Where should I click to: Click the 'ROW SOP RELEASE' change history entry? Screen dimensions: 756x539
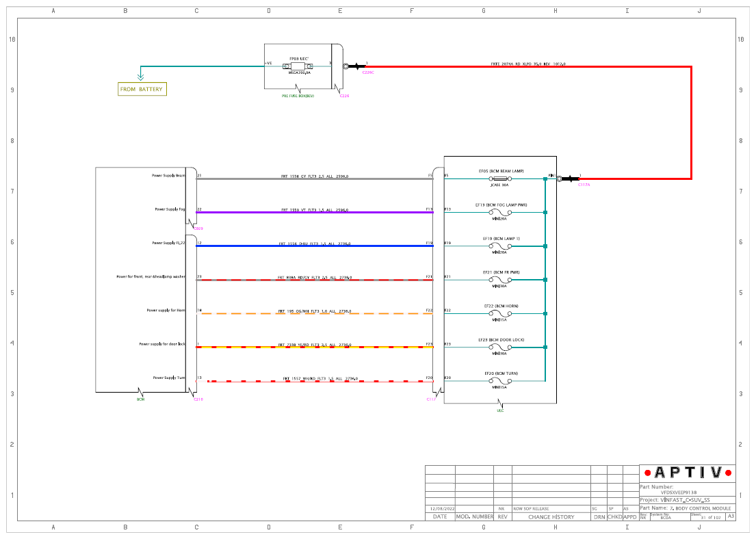[531, 509]
